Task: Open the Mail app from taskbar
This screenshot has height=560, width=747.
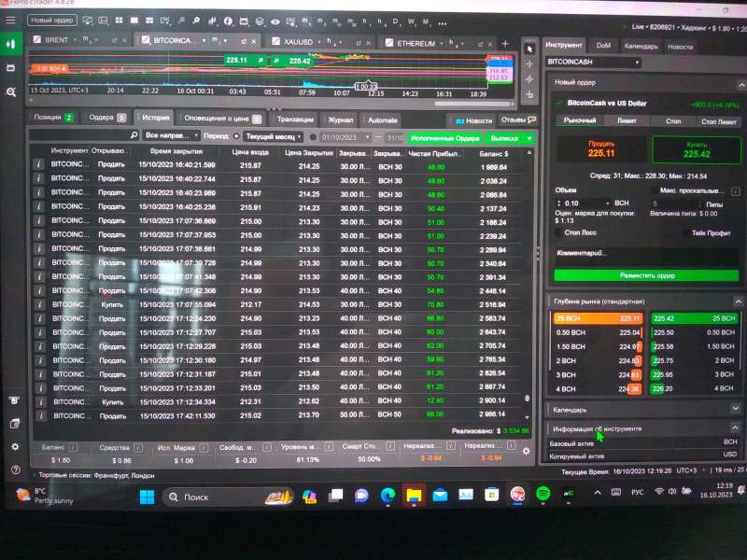Action: coord(440,496)
